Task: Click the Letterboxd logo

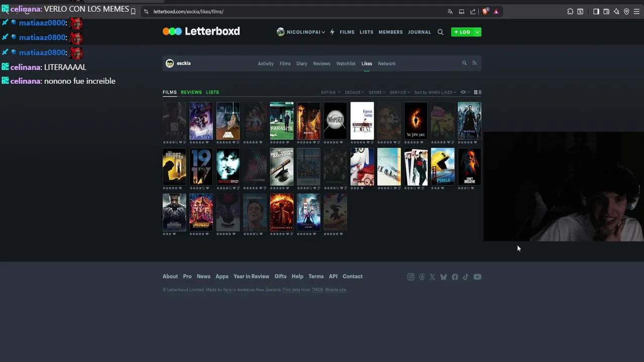Action: 201,31
